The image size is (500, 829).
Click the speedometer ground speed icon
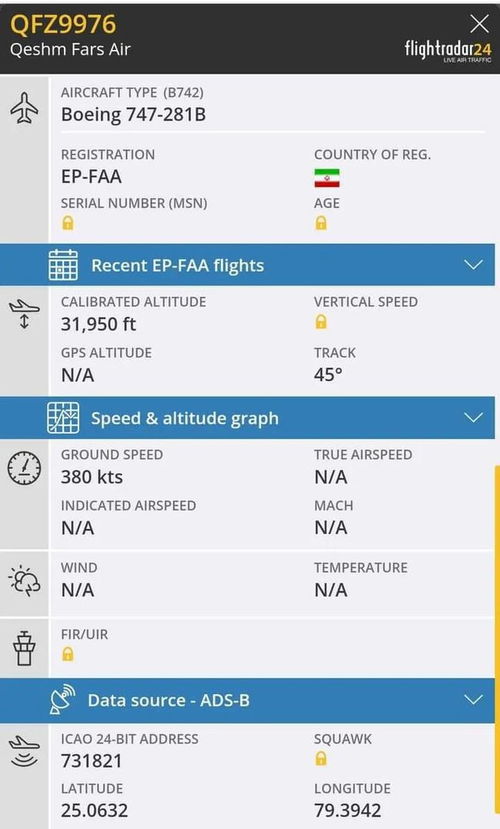pyautogui.click(x=24, y=468)
